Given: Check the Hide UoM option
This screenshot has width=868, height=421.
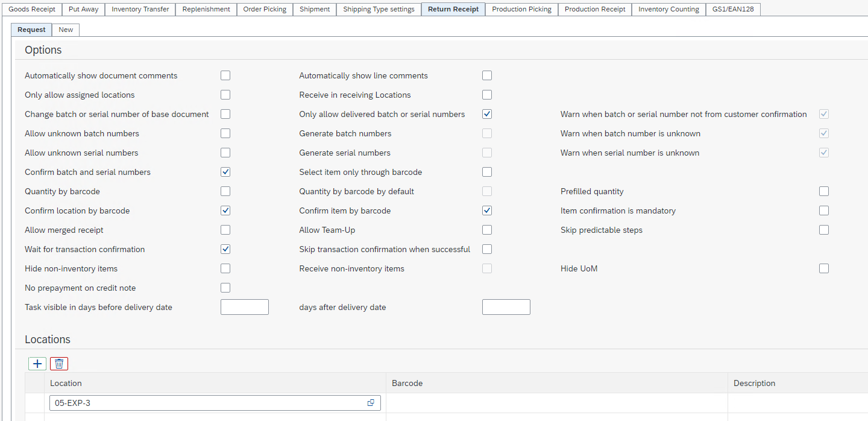Looking at the screenshot, I should coord(824,268).
